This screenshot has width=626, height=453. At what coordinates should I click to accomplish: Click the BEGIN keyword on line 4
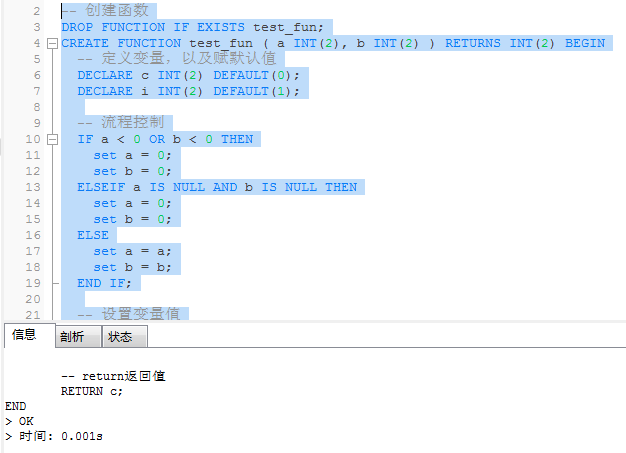[x=585, y=43]
